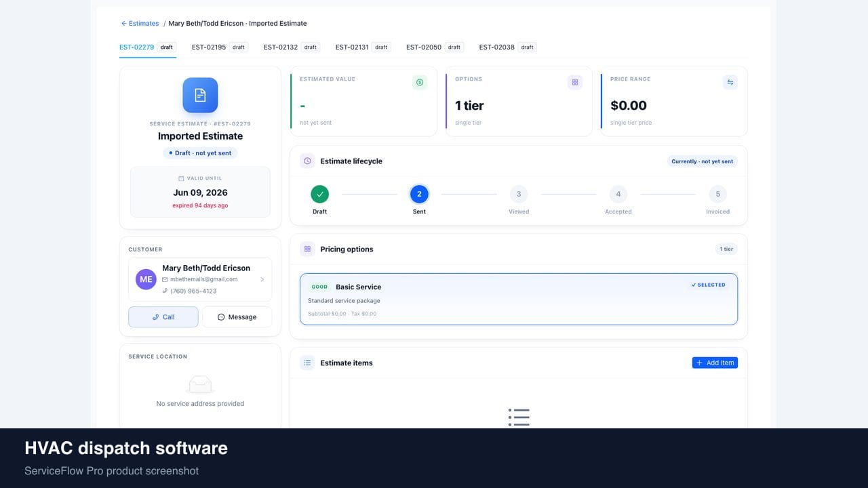
Task: Select step 5 Invoiced in lifecycle
Action: (x=718, y=194)
